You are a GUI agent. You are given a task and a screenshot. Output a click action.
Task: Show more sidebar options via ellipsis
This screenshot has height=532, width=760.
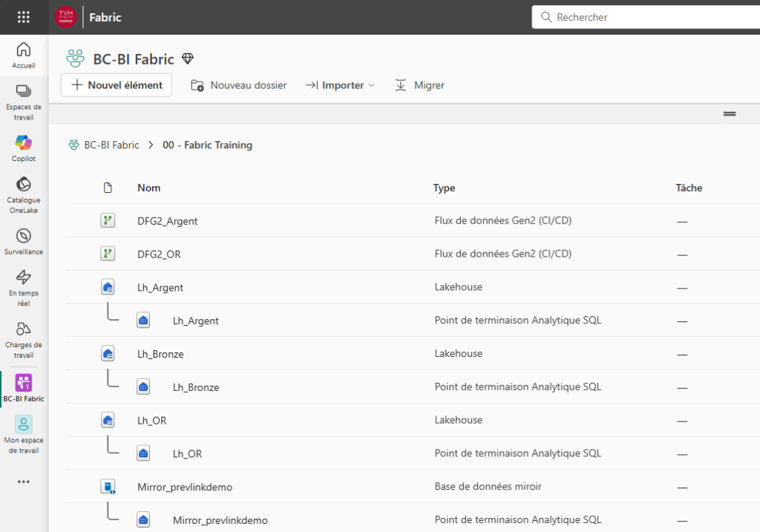click(x=24, y=482)
